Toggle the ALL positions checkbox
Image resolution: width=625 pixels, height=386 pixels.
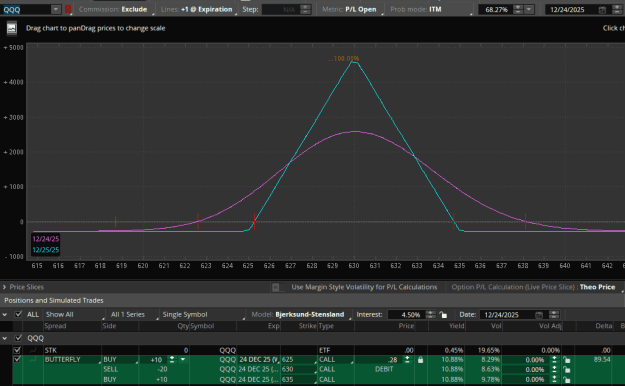click(18, 314)
